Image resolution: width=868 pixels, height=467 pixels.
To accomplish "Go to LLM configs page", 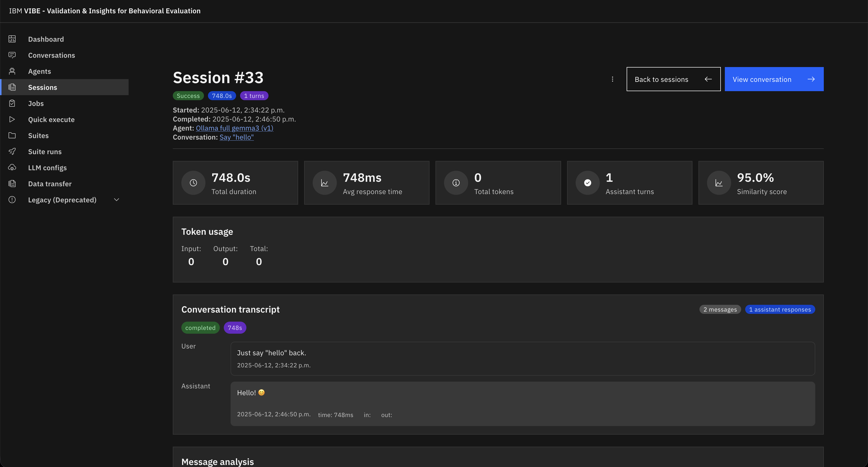I will [x=65, y=168].
